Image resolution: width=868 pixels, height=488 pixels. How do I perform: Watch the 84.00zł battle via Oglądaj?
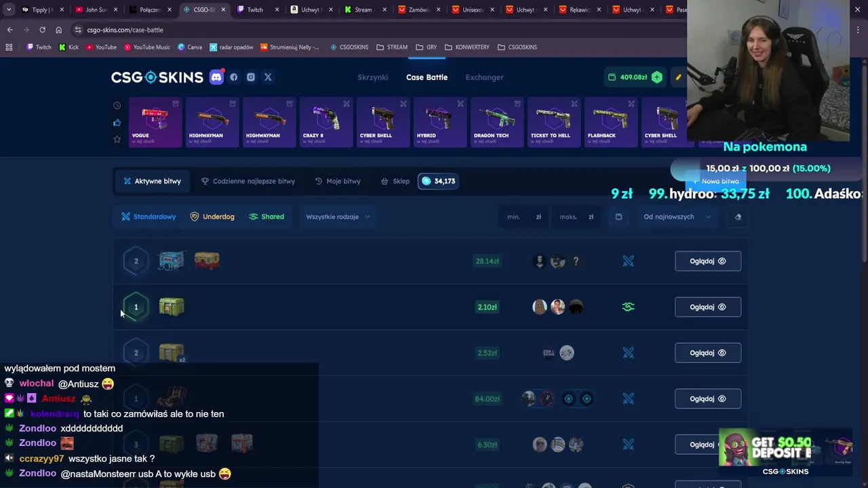tap(708, 399)
